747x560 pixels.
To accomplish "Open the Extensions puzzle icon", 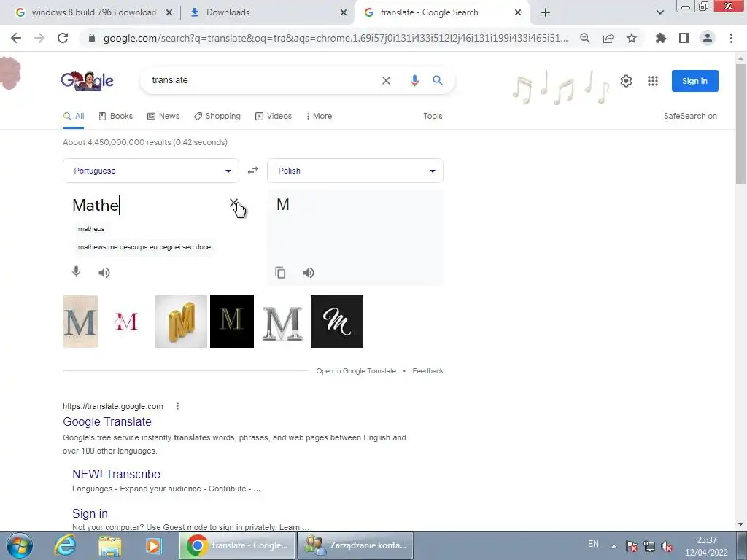I will 661,38.
